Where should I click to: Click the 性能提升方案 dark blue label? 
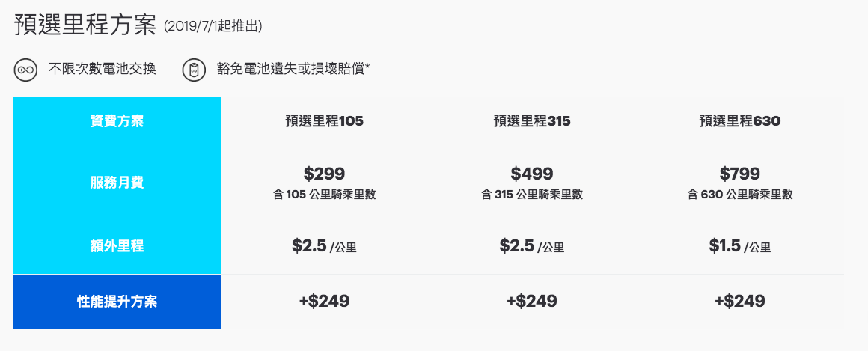point(117,302)
